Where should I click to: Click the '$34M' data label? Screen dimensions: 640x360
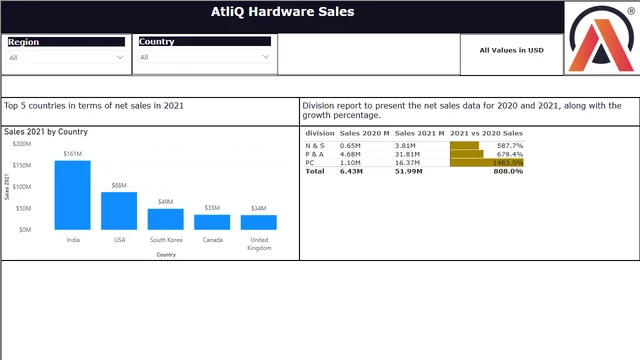tap(259, 208)
